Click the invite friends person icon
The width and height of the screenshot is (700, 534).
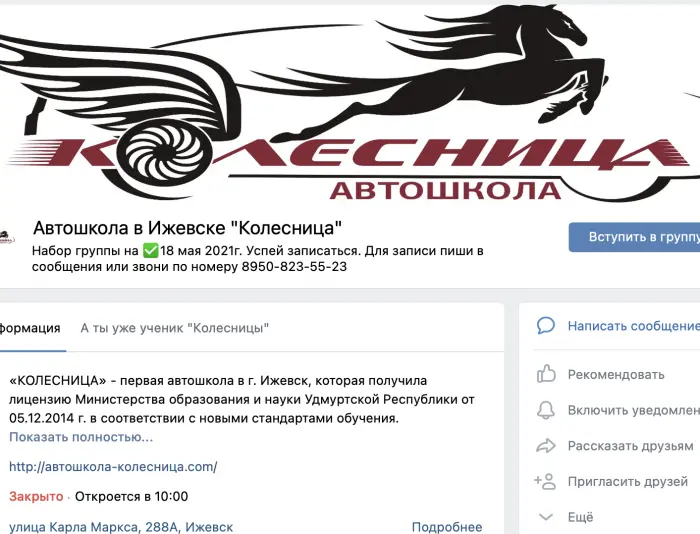pyautogui.click(x=545, y=481)
